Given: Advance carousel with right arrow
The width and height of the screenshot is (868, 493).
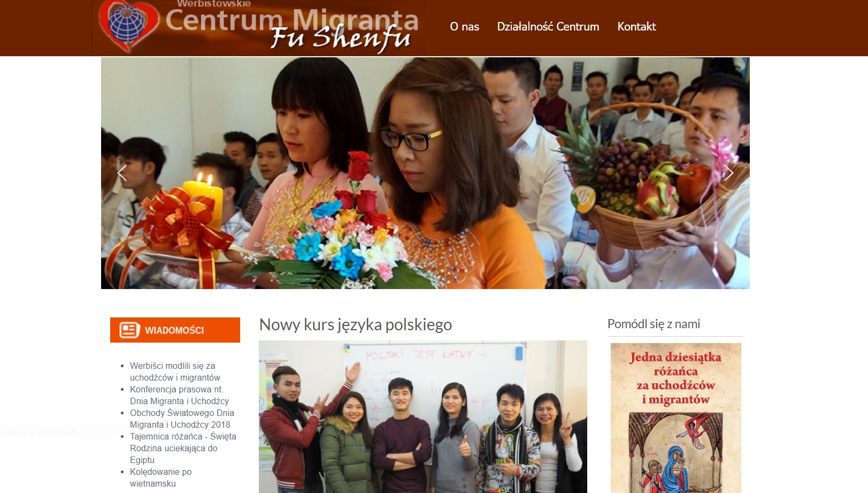Looking at the screenshot, I should tap(728, 173).
